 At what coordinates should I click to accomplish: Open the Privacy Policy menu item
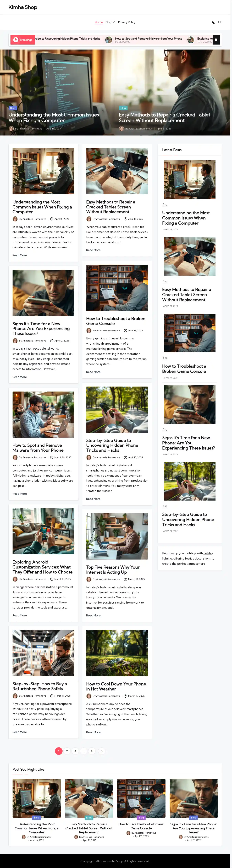[127, 22]
